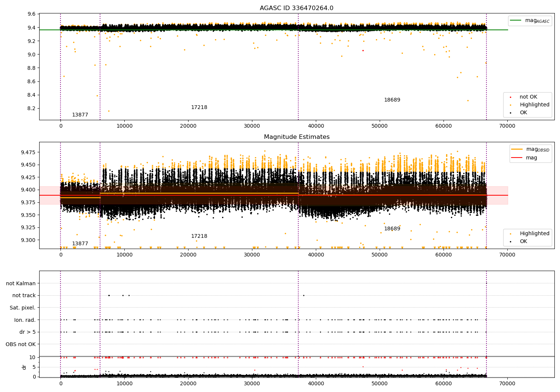Click the 9.475 y-tick on middle plot
The height and width of the screenshot is (392, 560).
click(x=28, y=152)
